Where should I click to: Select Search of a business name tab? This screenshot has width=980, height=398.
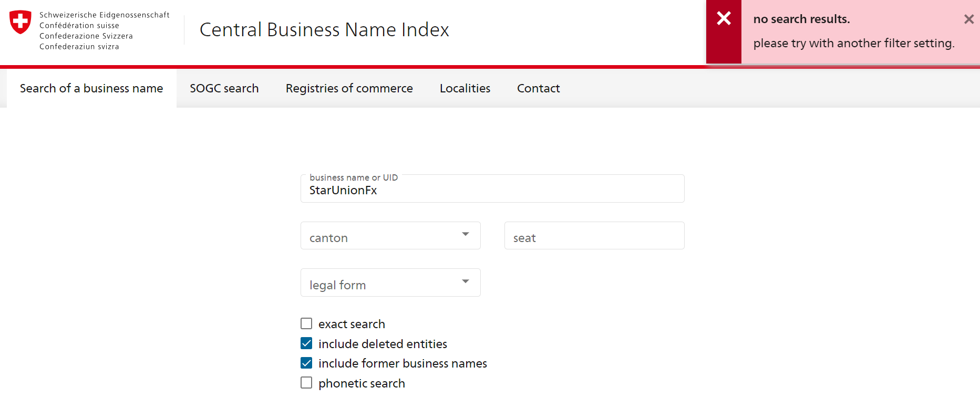click(x=91, y=88)
